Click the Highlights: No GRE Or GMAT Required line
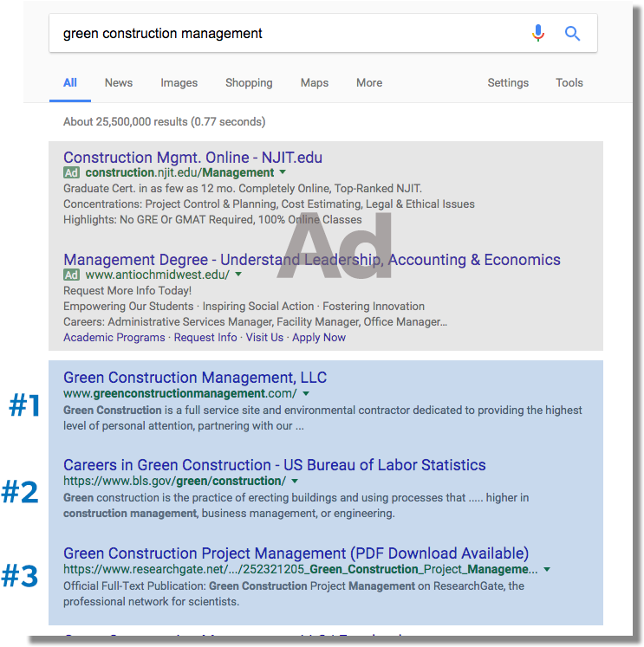644x647 pixels. (x=212, y=219)
